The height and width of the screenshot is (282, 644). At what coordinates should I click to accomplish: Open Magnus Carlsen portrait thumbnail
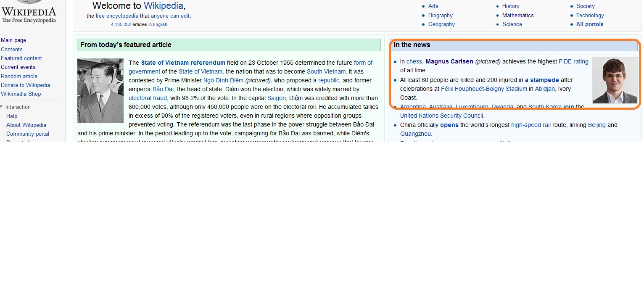[615, 80]
